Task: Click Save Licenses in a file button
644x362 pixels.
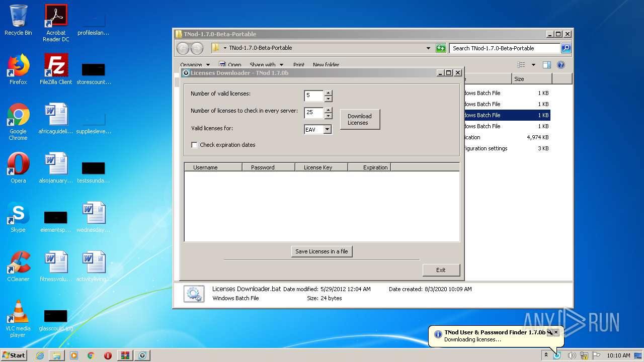Action: [x=321, y=251]
